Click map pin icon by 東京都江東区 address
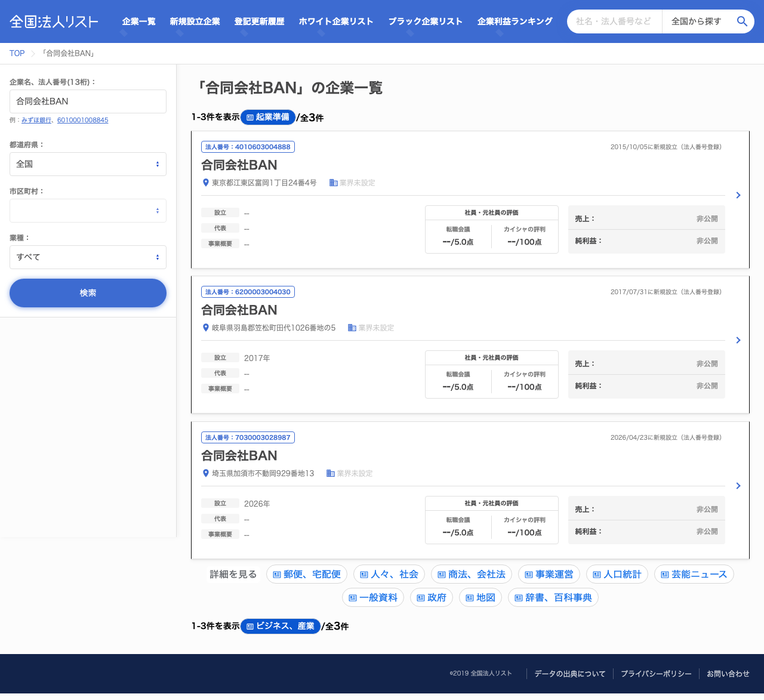Viewport: 764px width, 700px height. pos(206,183)
